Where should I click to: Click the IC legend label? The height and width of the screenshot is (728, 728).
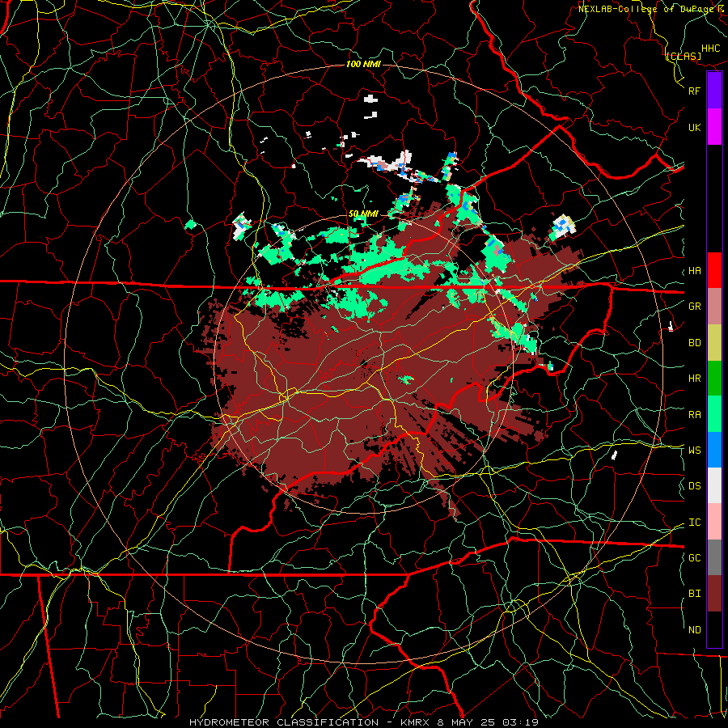tap(694, 523)
